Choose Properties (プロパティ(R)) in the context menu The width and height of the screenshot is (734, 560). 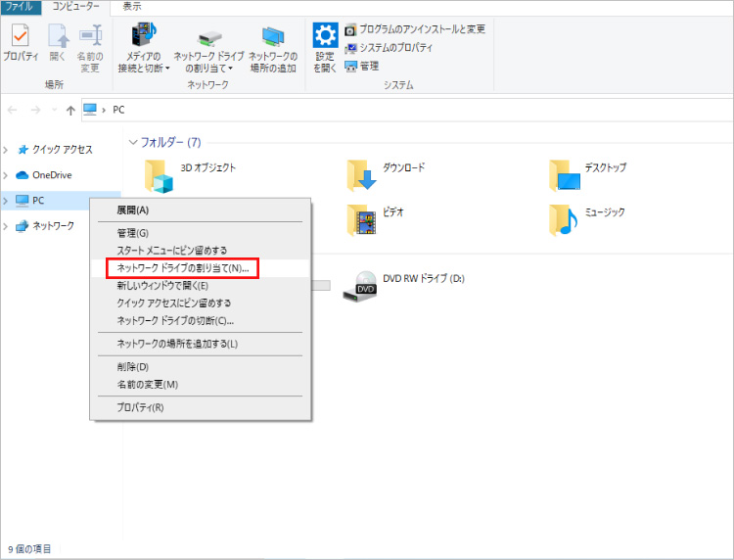pos(201,408)
